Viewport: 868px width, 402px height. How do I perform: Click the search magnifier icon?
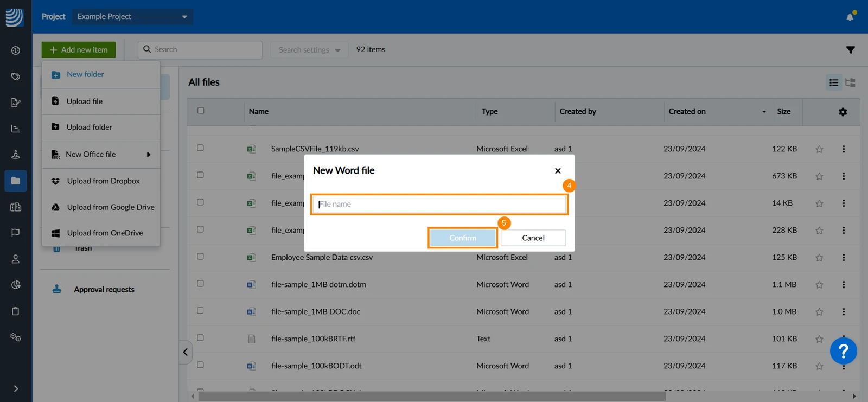click(147, 49)
